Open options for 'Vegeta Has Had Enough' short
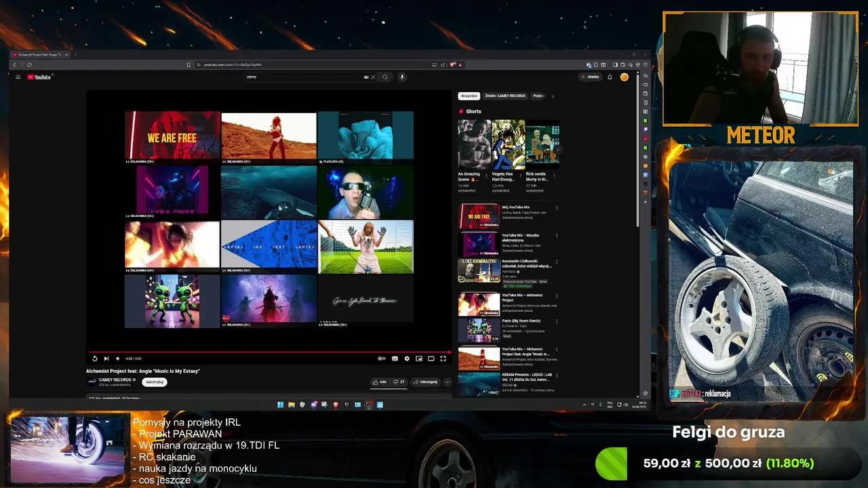The image size is (868, 488). point(521,175)
